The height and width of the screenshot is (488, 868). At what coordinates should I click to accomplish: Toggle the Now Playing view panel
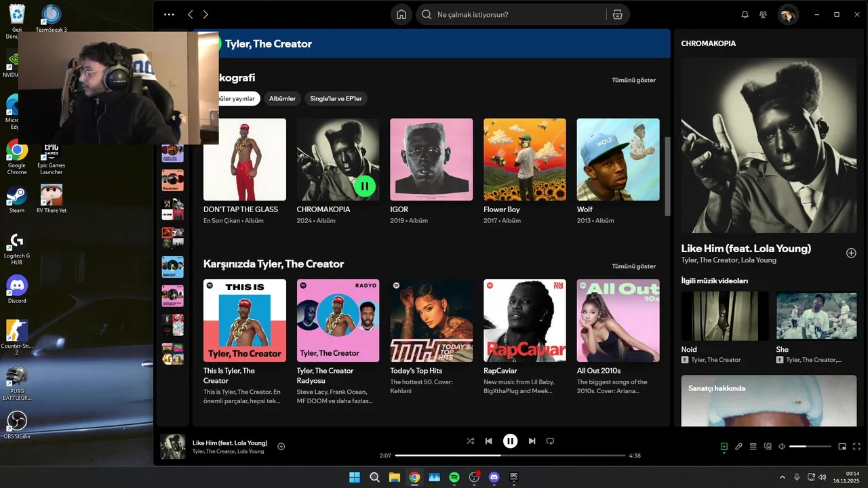(724, 447)
